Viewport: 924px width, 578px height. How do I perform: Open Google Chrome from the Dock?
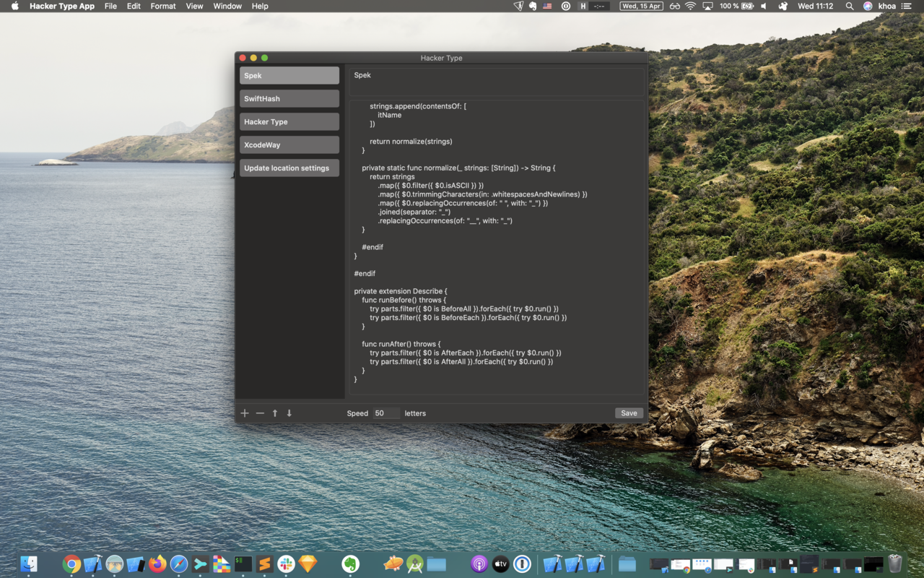[x=71, y=564]
